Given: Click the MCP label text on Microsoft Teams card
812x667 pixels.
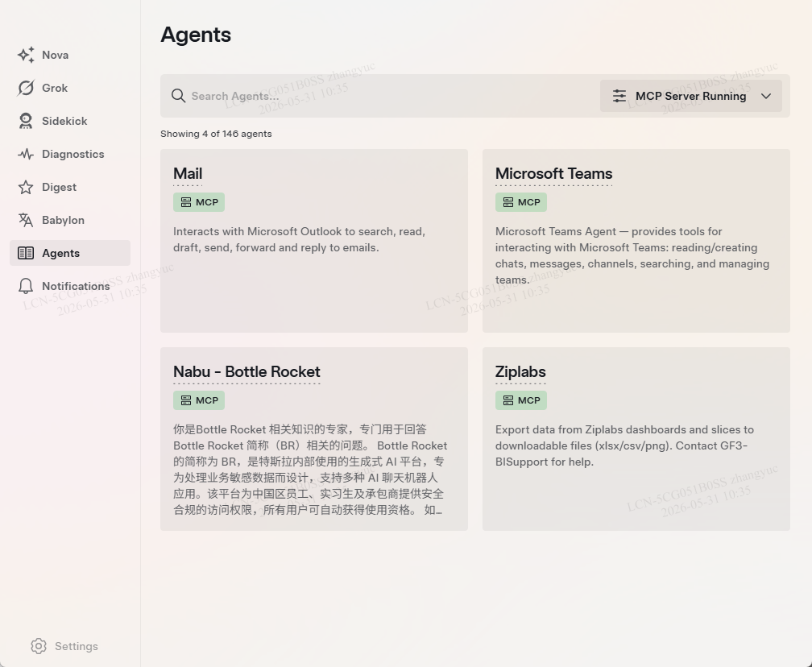Looking at the screenshot, I should click(x=529, y=202).
